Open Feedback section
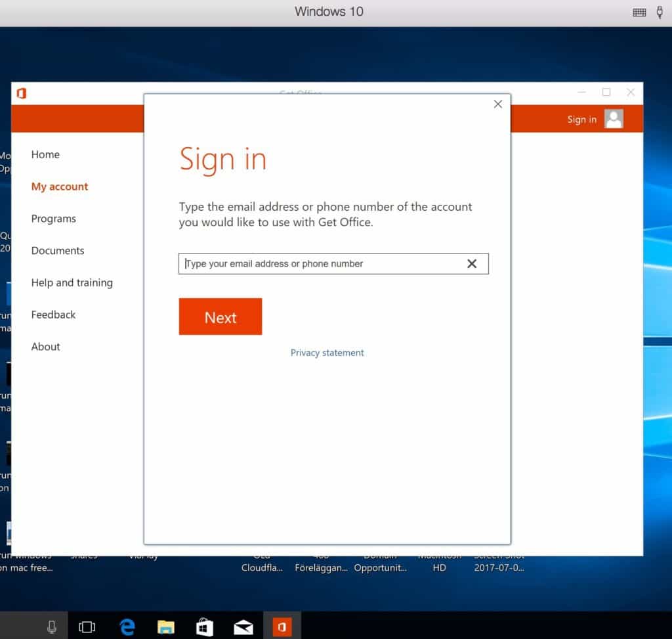The width and height of the screenshot is (672, 639). pyautogui.click(x=53, y=315)
